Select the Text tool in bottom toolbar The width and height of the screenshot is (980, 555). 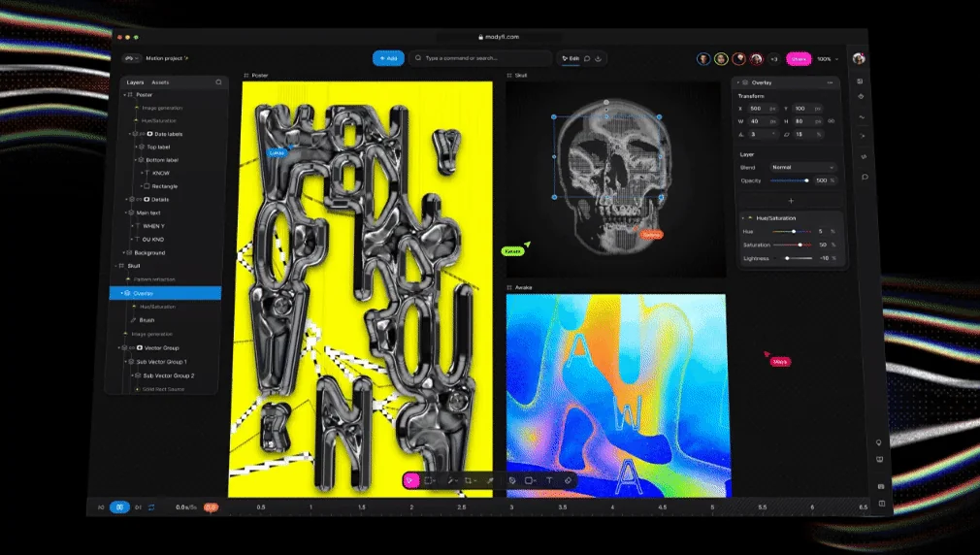[549, 480]
